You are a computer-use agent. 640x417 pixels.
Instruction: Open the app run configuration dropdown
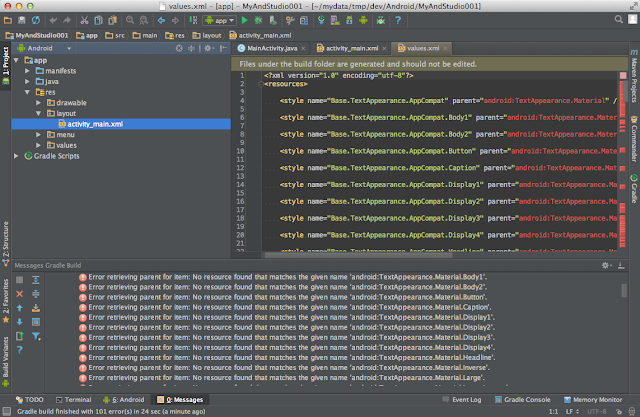(220, 20)
